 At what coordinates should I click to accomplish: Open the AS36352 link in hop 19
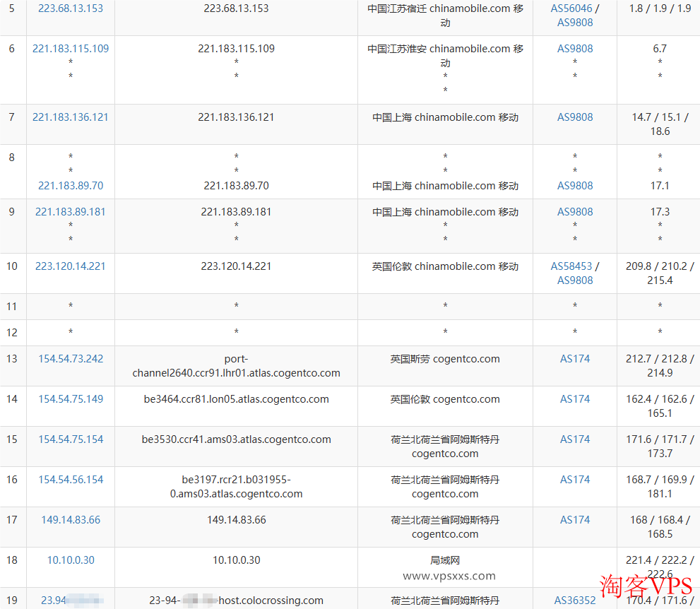tap(574, 601)
